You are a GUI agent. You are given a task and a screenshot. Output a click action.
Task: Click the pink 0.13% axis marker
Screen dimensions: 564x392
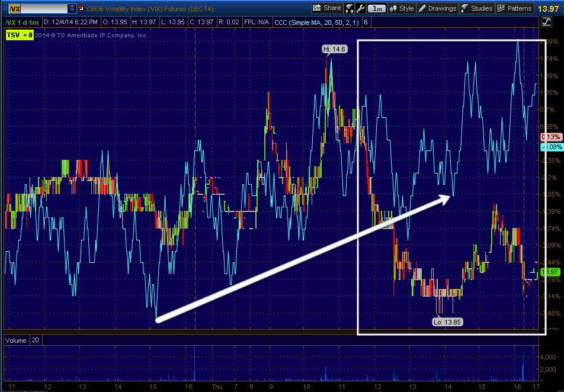pyautogui.click(x=551, y=137)
